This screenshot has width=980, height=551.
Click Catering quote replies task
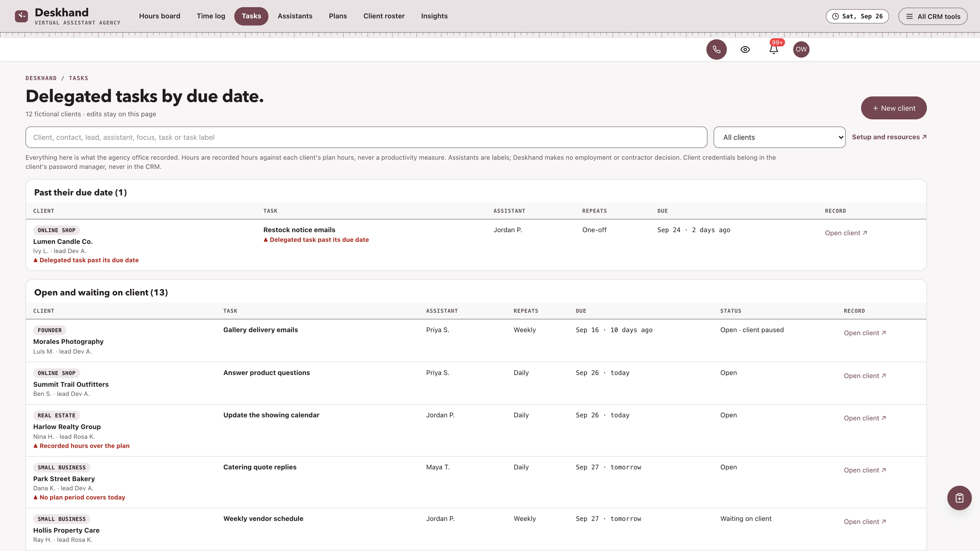tap(260, 467)
